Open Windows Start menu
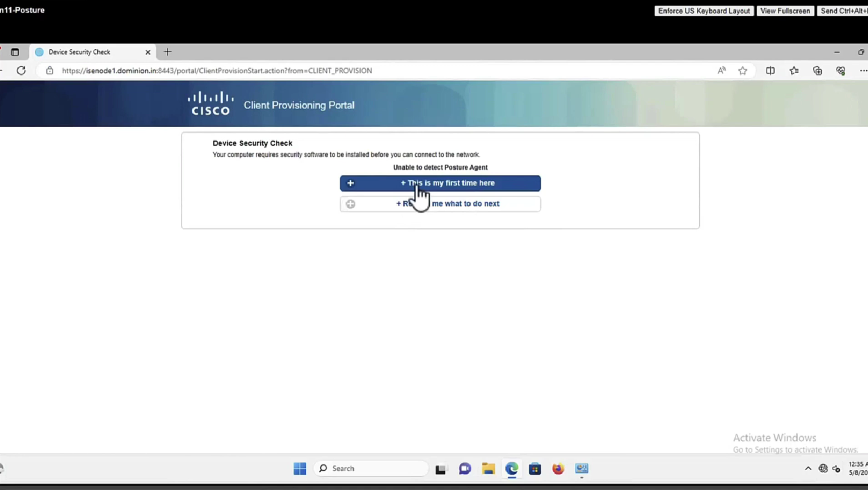 click(300, 469)
